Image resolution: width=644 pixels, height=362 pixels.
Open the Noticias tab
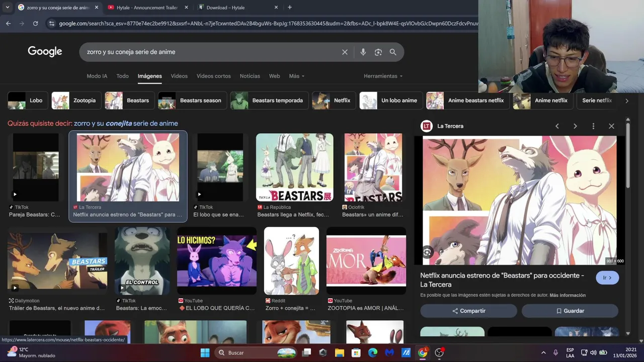coord(250,76)
